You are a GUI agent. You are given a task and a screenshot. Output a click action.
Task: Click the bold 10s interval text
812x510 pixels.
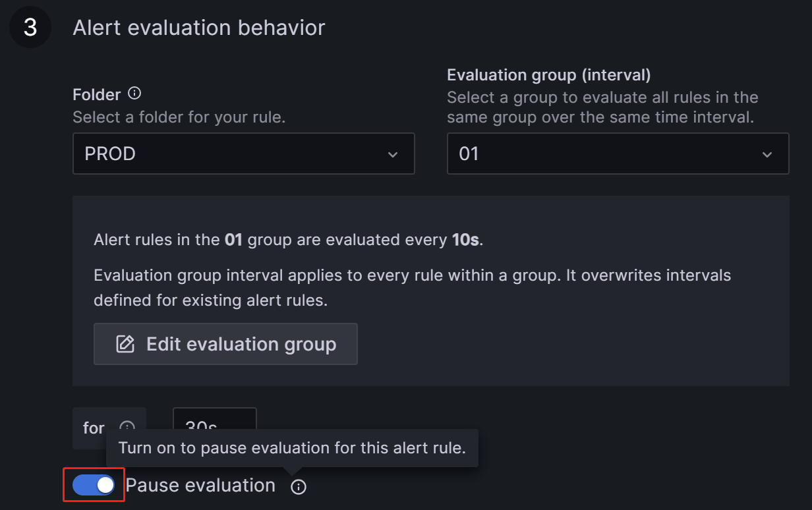(466, 240)
